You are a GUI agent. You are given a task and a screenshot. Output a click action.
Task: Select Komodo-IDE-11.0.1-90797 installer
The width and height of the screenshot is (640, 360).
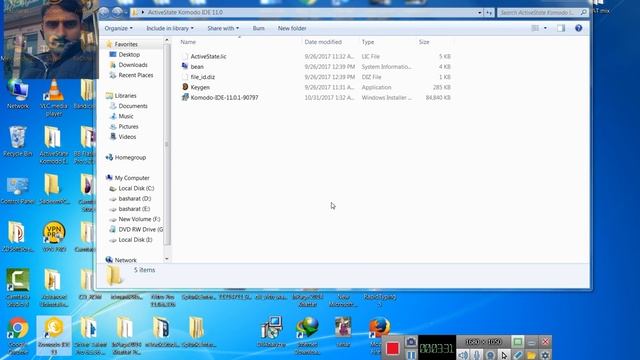[x=224, y=98]
